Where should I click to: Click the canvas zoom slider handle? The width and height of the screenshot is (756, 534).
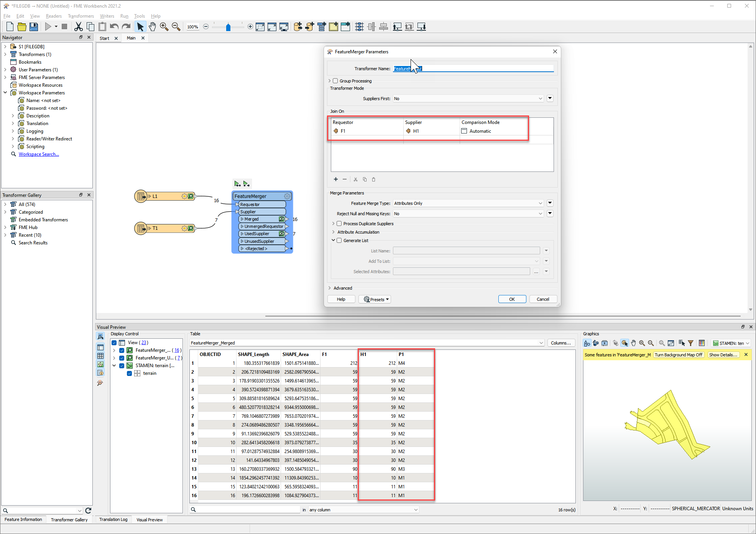click(228, 27)
